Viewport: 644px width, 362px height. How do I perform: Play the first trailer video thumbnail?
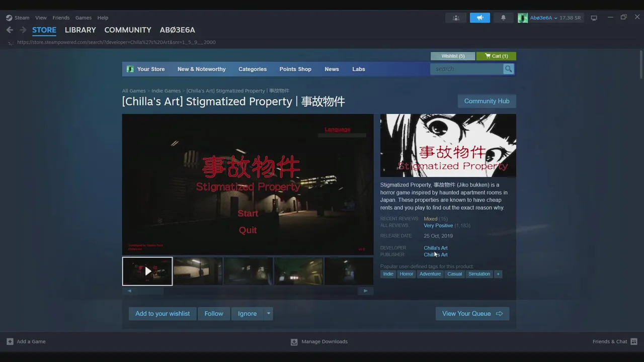click(147, 271)
